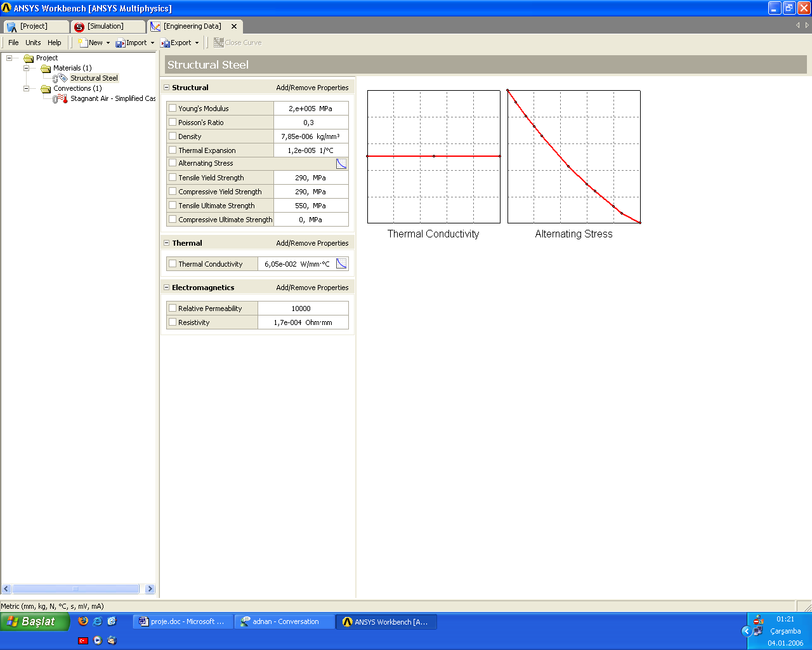Click the Close Curve toolbar button

click(238, 43)
